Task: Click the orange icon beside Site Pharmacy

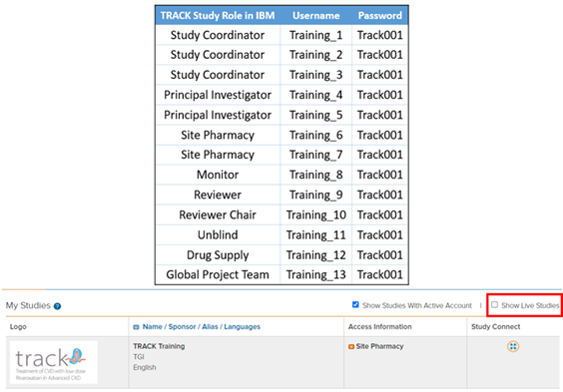Action: 351,346
